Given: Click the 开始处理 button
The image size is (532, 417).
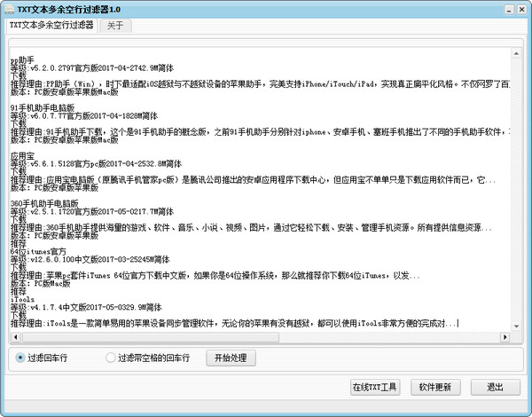Looking at the screenshot, I should [231, 358].
